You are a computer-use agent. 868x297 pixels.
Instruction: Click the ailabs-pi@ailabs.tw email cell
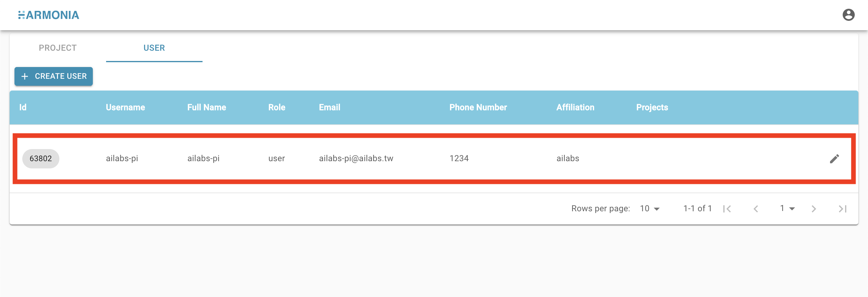click(x=356, y=158)
